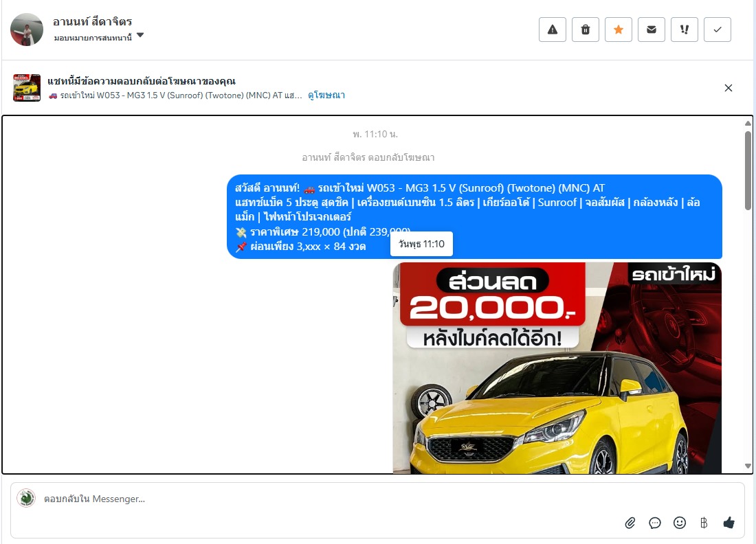Click the page avatar beside reply box

click(26, 498)
